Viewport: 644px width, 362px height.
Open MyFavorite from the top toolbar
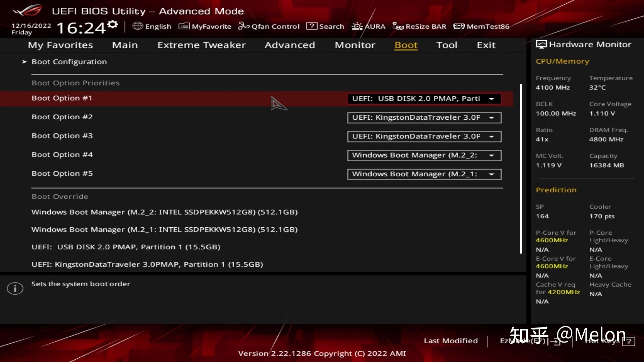[211, 26]
